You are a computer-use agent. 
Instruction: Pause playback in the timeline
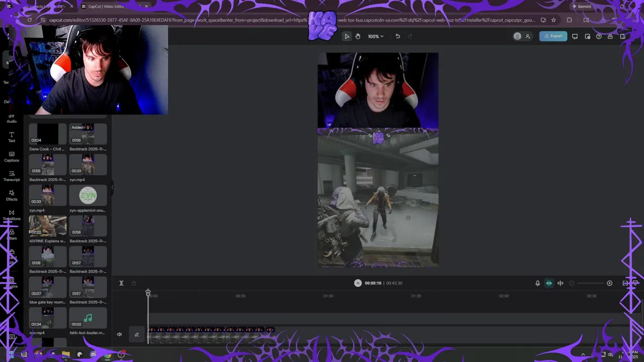coord(358,283)
